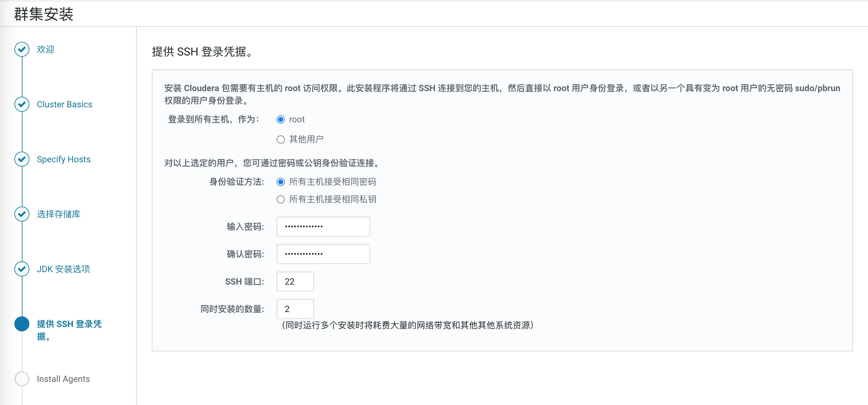Click the 同时安装的数量 field showing 2

294,309
